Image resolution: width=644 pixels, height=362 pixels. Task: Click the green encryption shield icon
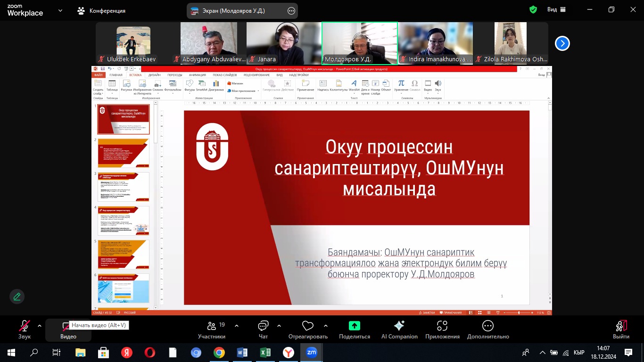[533, 9]
